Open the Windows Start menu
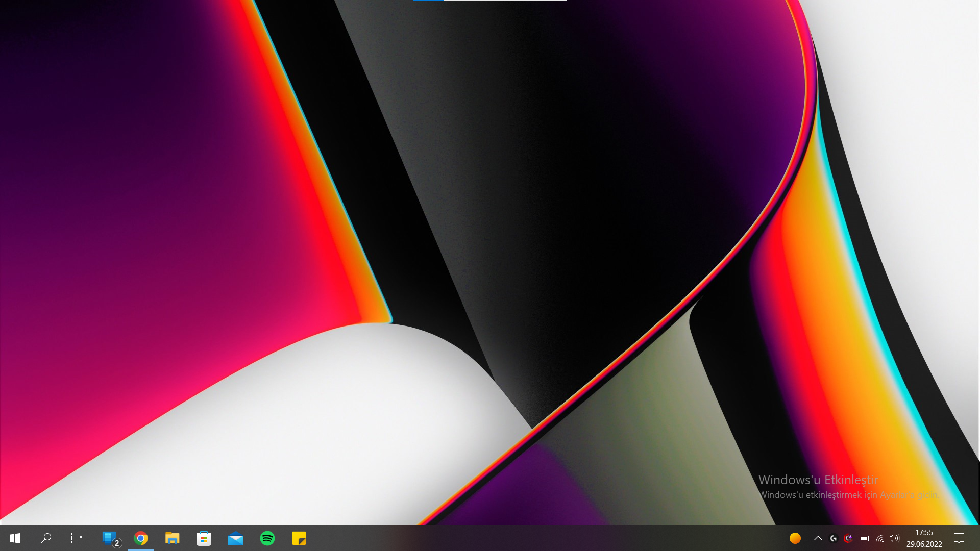980x551 pixels. click(15, 538)
